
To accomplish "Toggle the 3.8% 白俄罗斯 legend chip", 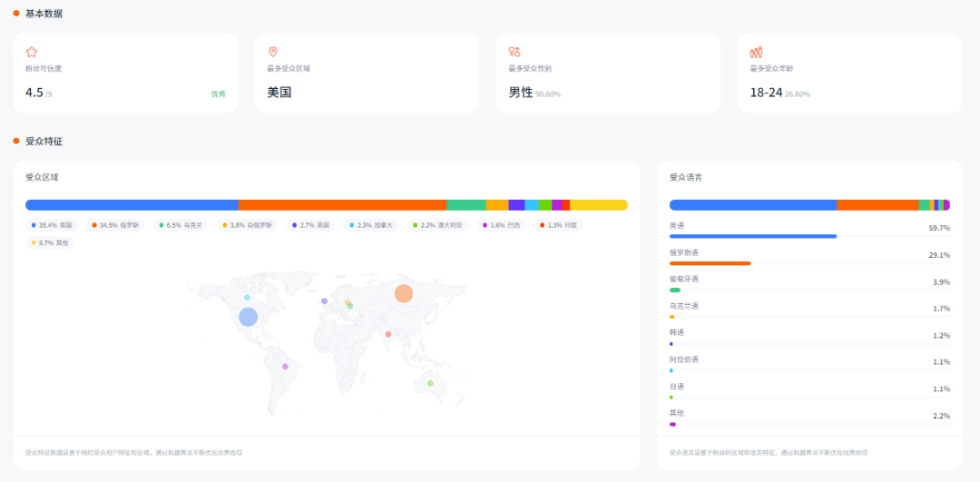I will 248,225.
